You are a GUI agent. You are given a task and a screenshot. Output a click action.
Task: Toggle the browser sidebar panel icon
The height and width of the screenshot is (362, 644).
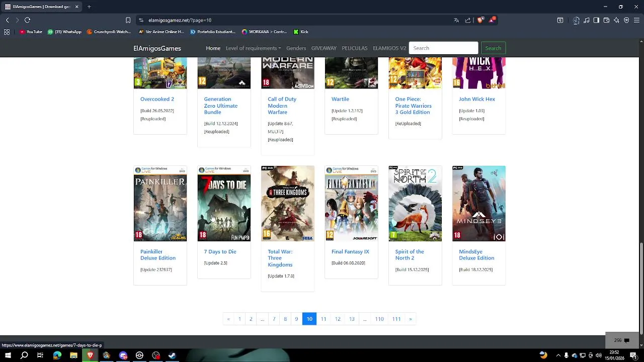coord(596,20)
